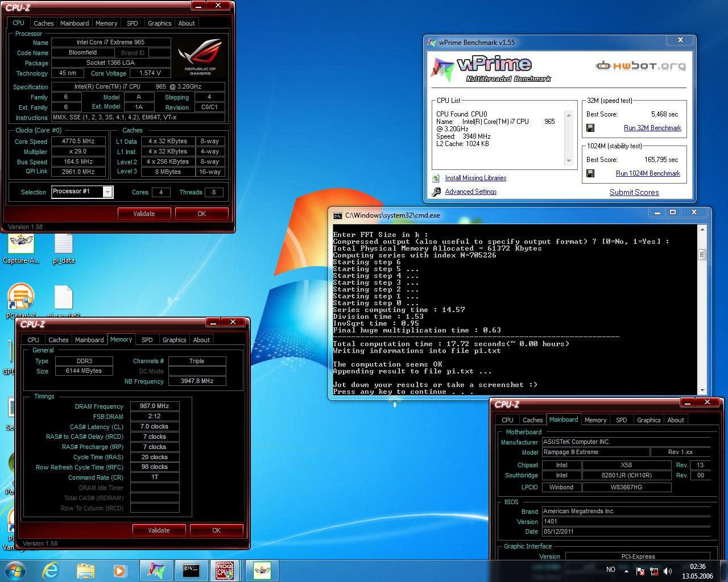
Task: Switch to SPD tab in top CPU-Z
Action: click(133, 23)
